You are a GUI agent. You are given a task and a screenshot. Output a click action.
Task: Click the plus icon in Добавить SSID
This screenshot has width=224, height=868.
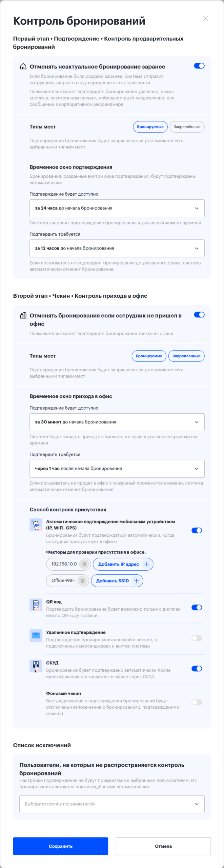[x=137, y=581]
